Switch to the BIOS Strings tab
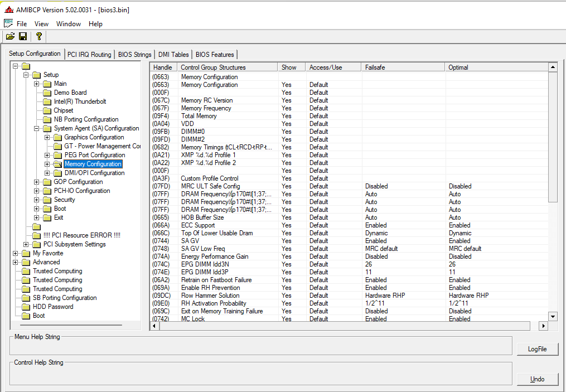Screen dimensions: 566x392 point(134,55)
